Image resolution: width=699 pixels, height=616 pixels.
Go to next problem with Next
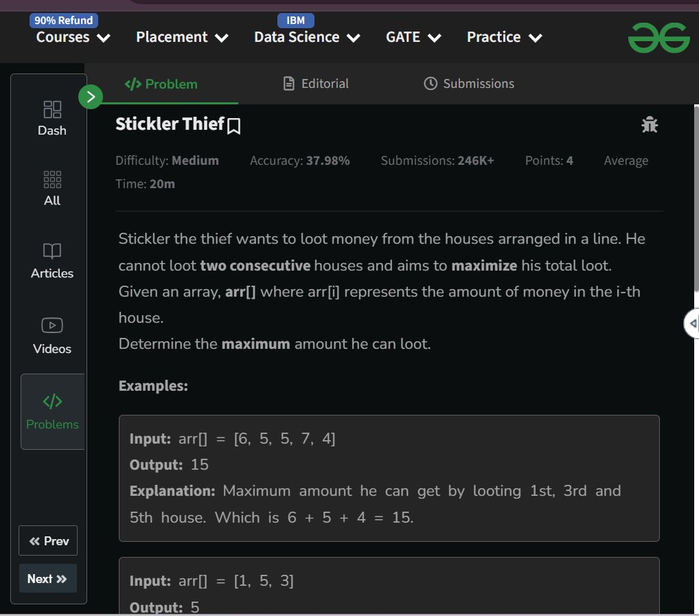coord(47,578)
